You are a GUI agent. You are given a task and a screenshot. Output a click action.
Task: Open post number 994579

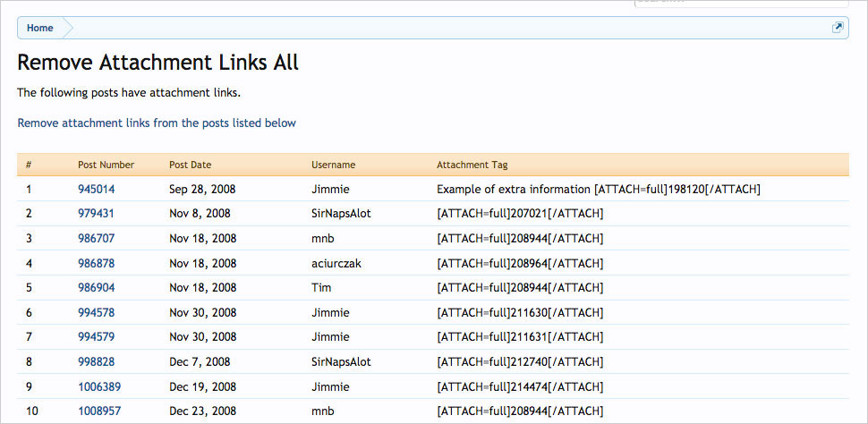click(96, 337)
